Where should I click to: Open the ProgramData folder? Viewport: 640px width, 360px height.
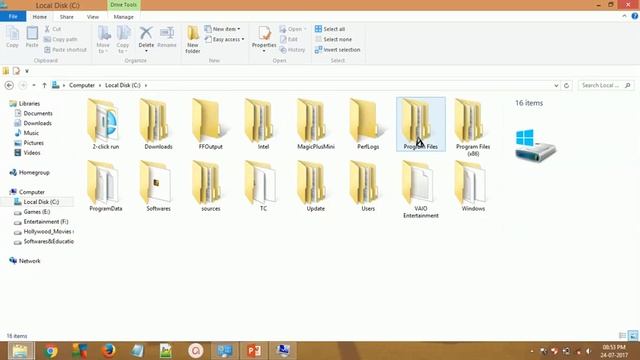tap(106, 186)
